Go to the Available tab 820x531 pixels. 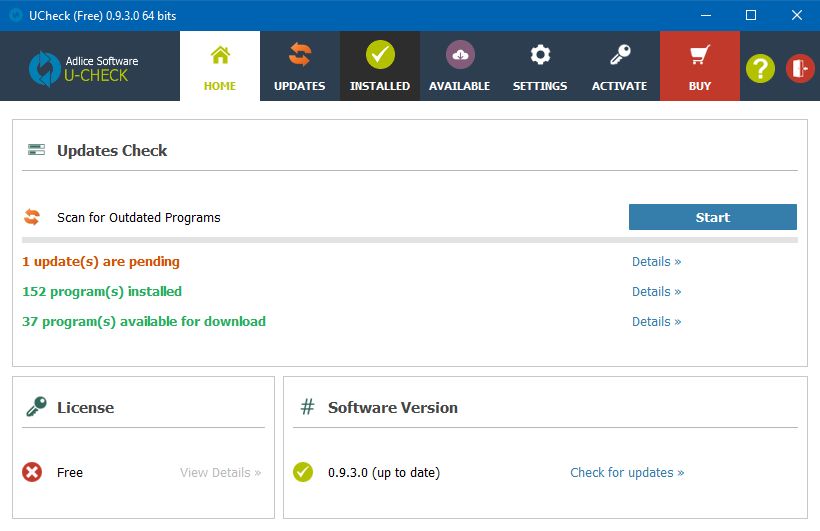(460, 66)
